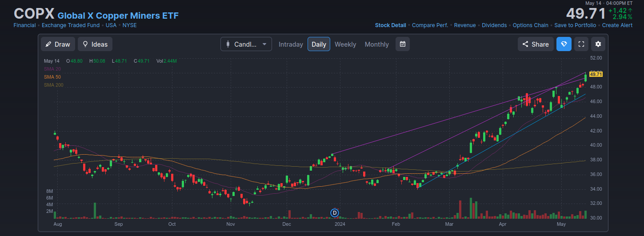Viewport: 644px width, 236px height.
Task: Open the Options Chain link
Action: click(530, 25)
